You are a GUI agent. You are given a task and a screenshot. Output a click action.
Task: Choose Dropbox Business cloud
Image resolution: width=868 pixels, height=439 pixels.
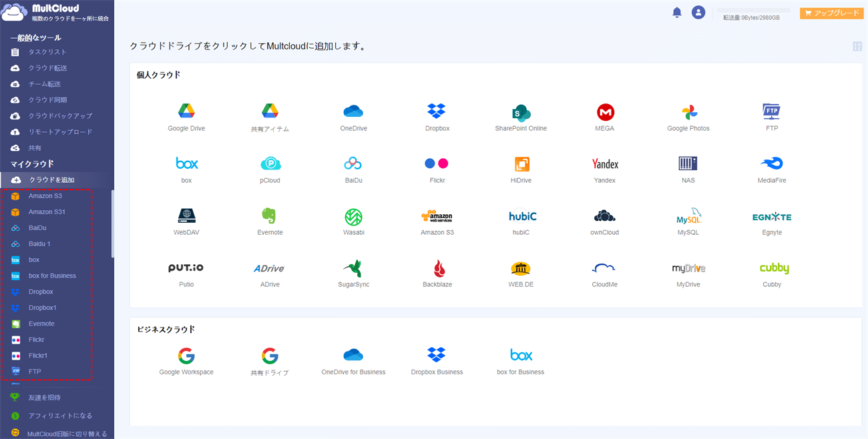437,355
